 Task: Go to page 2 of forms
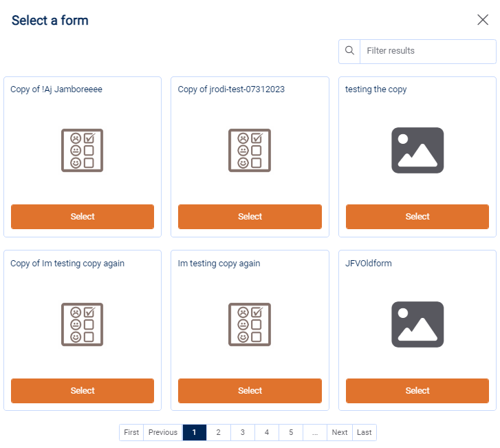218,432
